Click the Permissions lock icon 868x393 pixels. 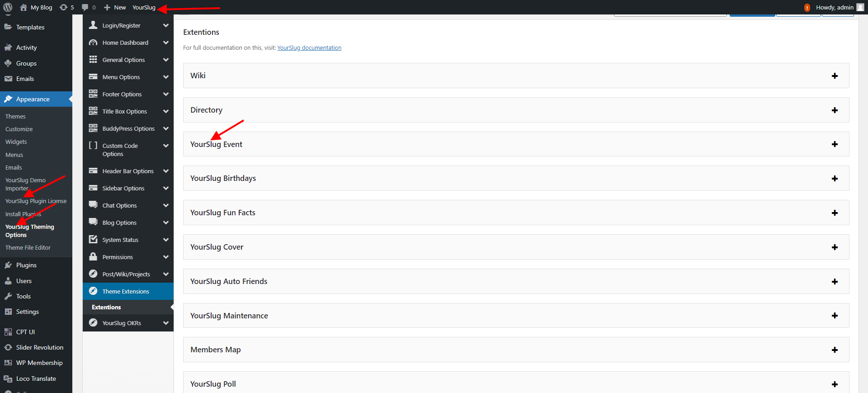(x=93, y=257)
